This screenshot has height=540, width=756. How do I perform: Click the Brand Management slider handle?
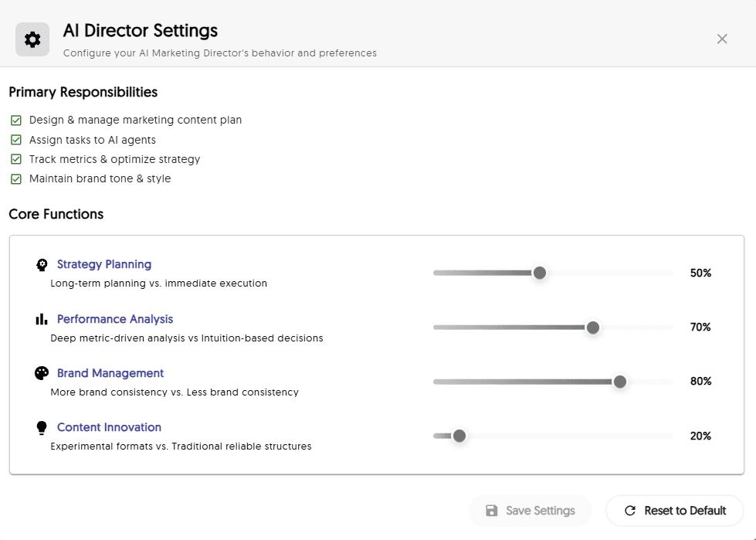[619, 382]
